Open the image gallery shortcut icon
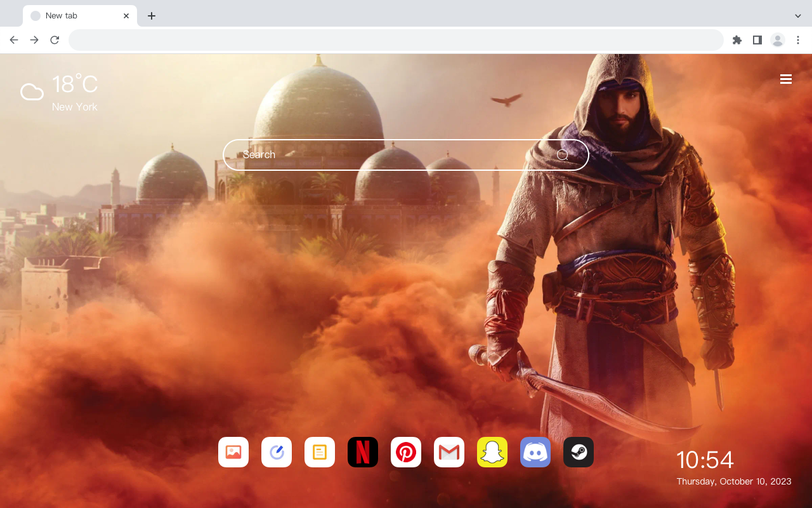 click(233, 452)
